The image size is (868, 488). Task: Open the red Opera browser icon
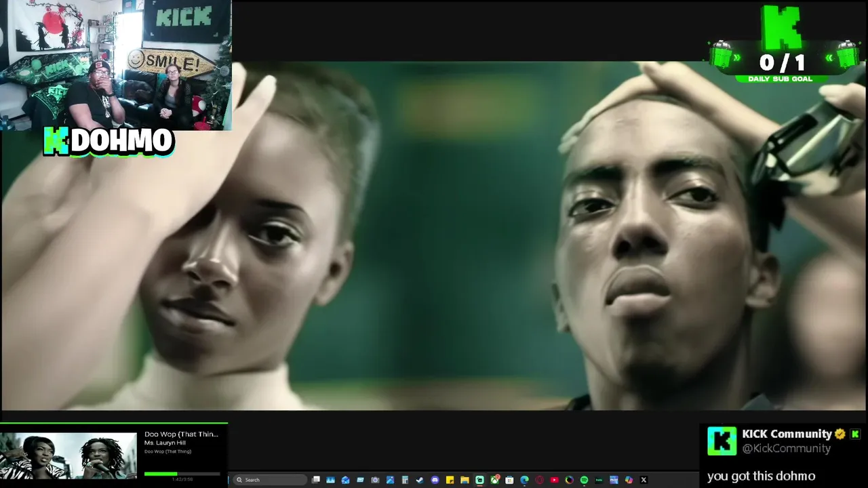[539, 480]
